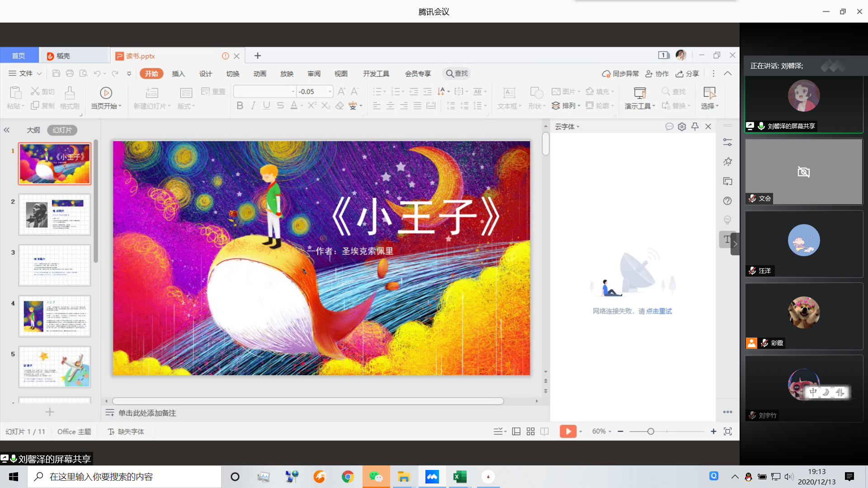Open settings gear in font panel
This screenshot has height=488, width=868.
click(682, 127)
